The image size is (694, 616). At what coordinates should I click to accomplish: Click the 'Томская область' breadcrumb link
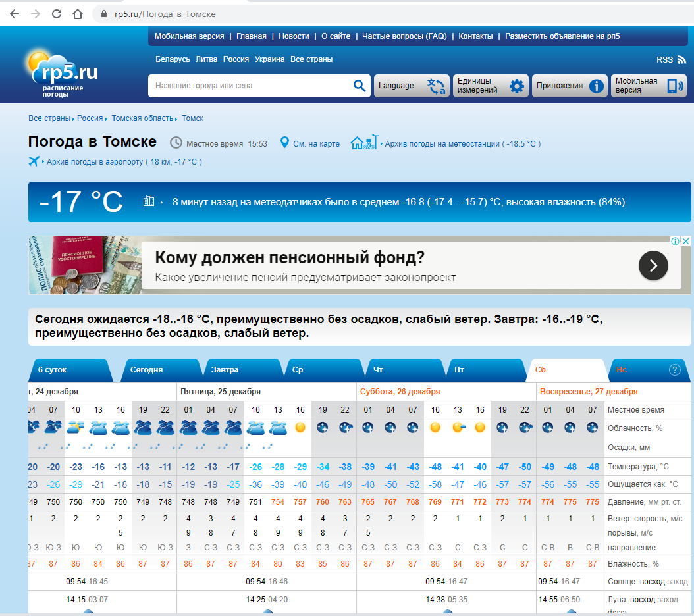[142, 118]
